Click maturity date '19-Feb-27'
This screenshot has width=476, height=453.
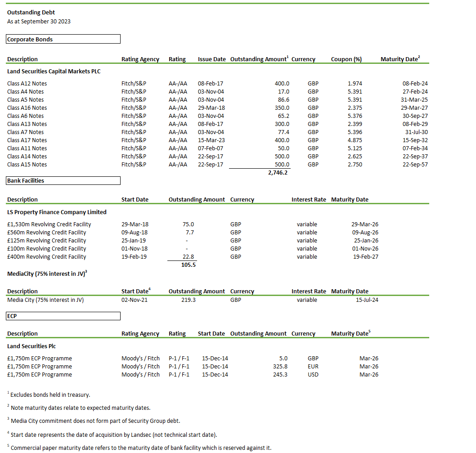[365, 257]
